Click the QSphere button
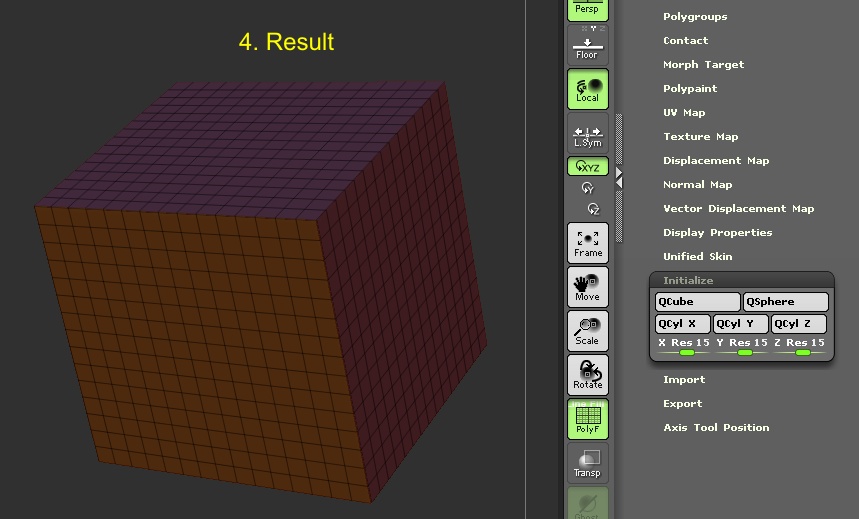This screenshot has height=519, width=859. [786, 301]
